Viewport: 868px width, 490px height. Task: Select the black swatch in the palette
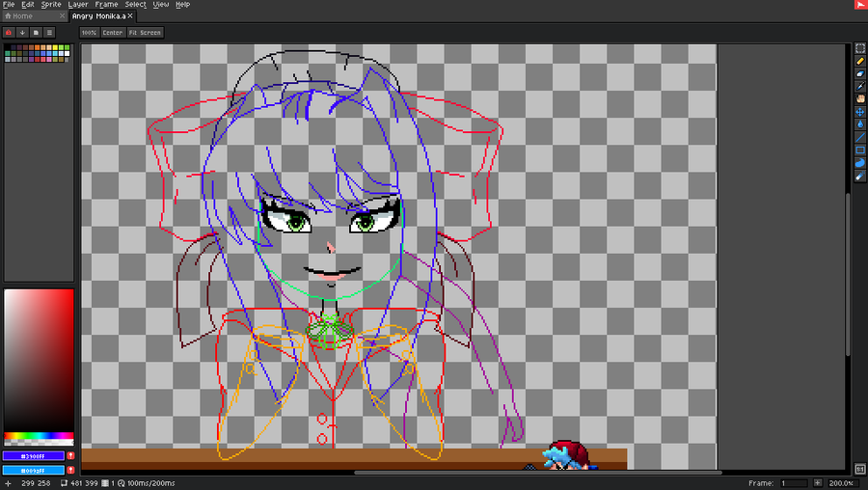coord(7,47)
